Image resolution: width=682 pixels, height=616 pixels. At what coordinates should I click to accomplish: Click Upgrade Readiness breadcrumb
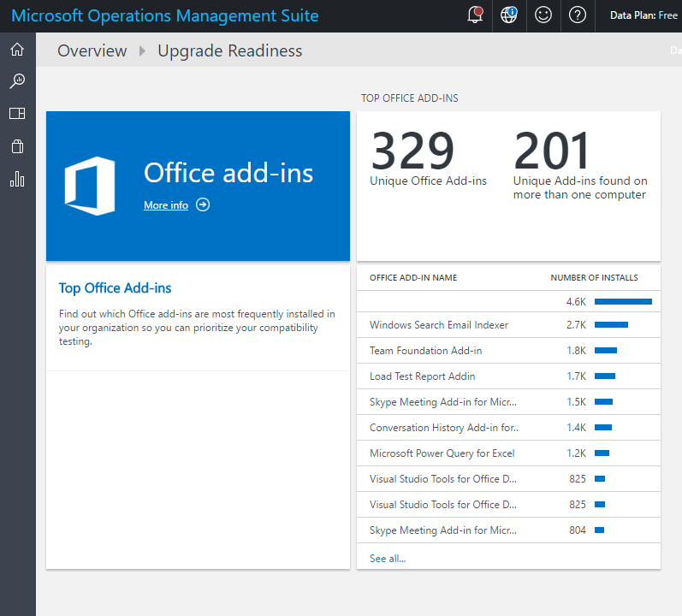pos(229,50)
